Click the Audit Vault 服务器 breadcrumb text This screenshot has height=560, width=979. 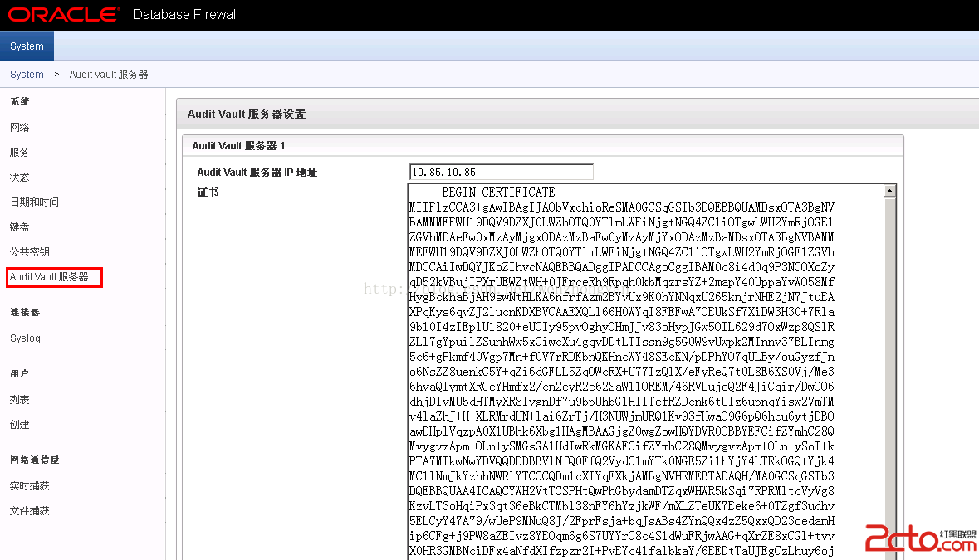[109, 74]
